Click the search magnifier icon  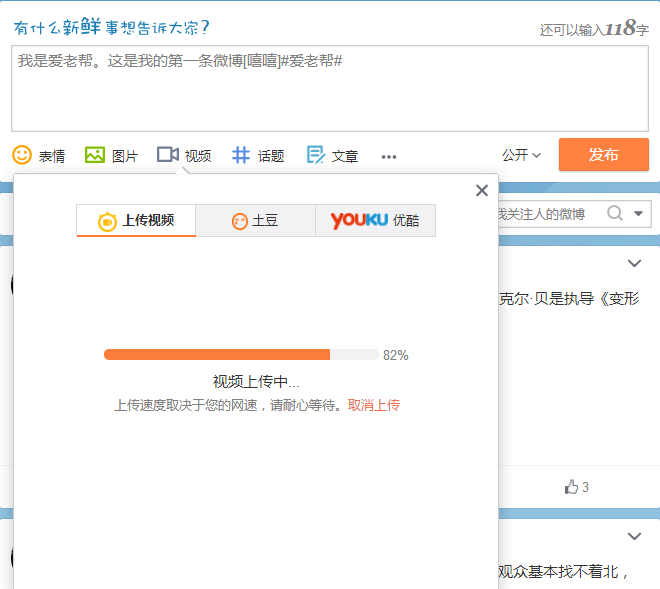[615, 213]
